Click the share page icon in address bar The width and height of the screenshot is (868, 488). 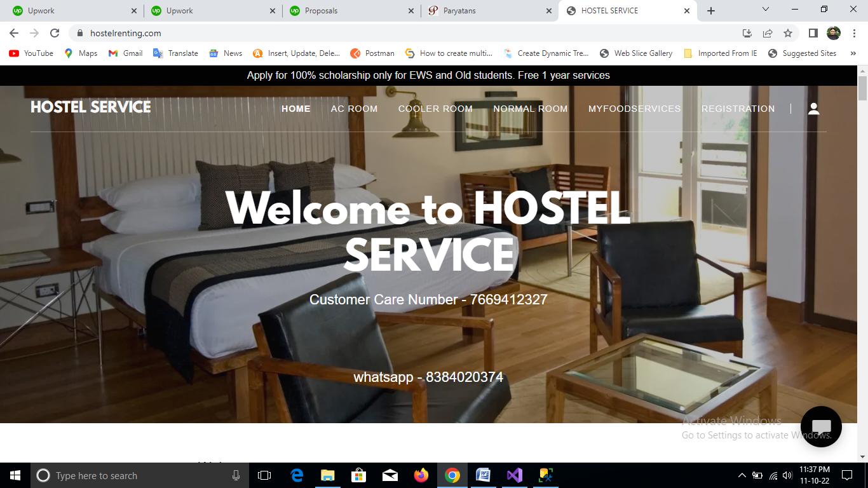coord(768,33)
